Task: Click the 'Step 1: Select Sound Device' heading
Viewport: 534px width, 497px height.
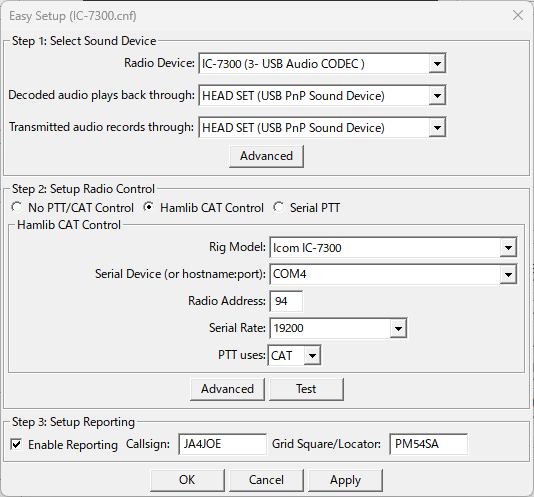Action: click(84, 41)
